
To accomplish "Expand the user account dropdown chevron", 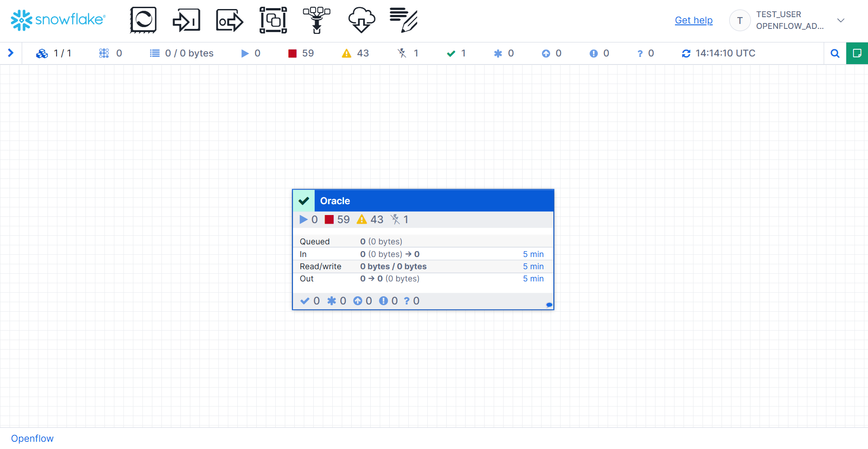I will [x=841, y=20].
